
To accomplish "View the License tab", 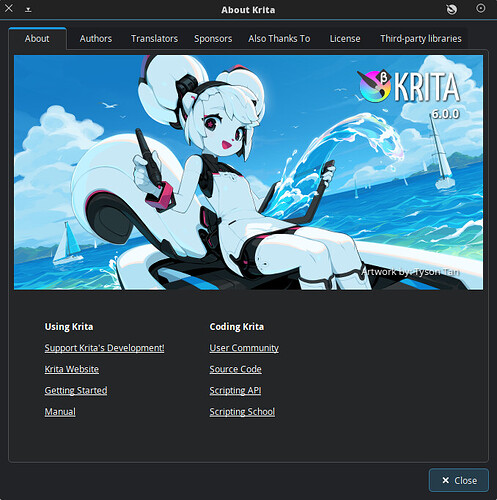I will click(345, 39).
